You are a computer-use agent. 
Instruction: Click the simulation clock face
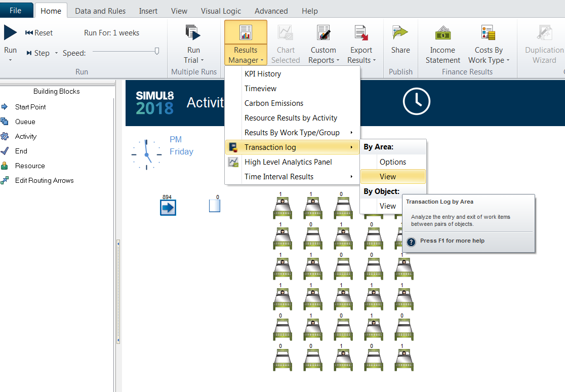tap(146, 154)
